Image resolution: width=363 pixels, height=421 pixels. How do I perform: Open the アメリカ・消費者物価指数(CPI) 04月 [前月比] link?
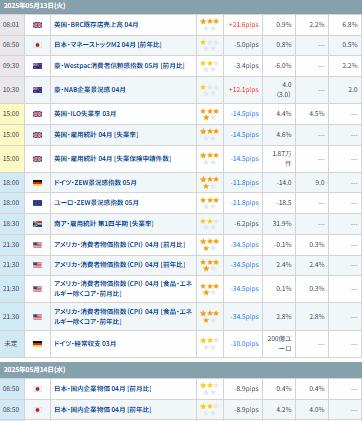(120, 245)
